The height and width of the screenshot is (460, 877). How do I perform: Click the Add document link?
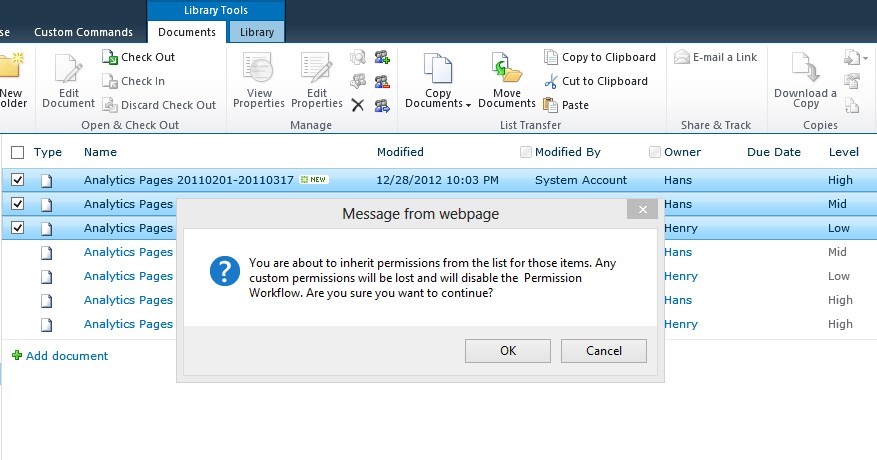[x=60, y=356]
